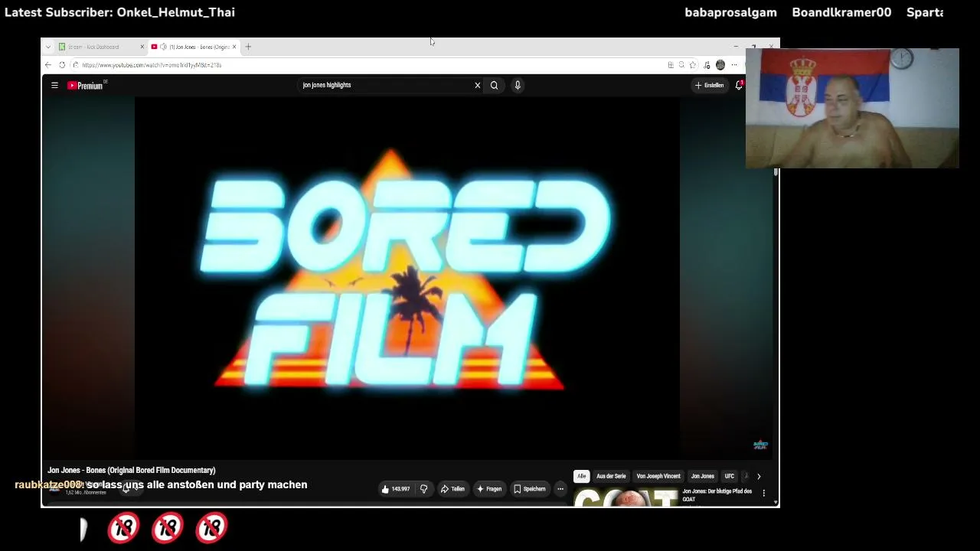
Task: Select the 'Alle' filter chip
Action: click(582, 476)
